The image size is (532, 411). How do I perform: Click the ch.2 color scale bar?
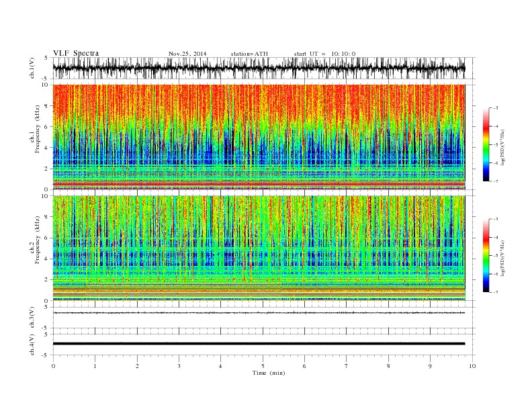(486, 255)
